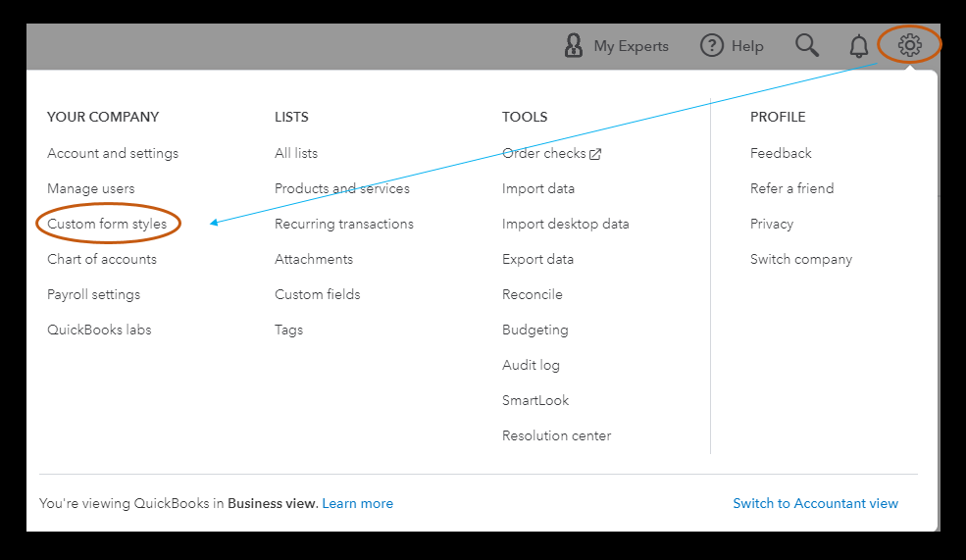
Task: Go to Chart of accounts
Action: (102, 259)
